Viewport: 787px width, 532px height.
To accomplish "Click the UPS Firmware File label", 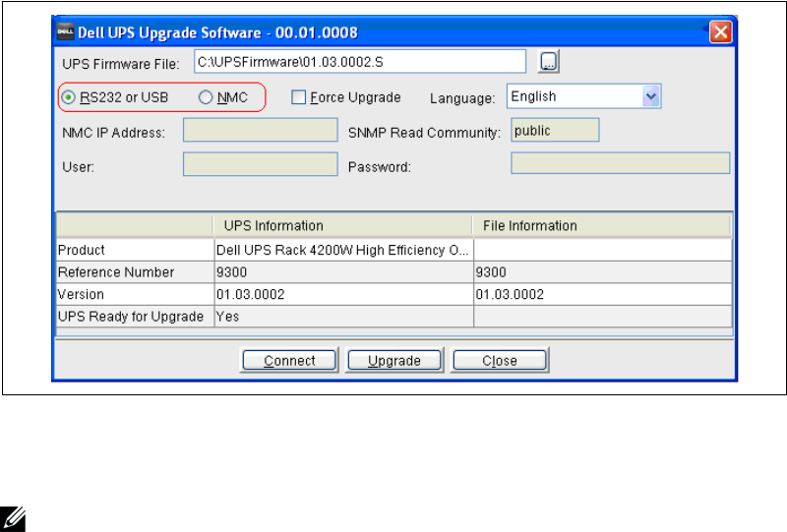I will 121,64.
